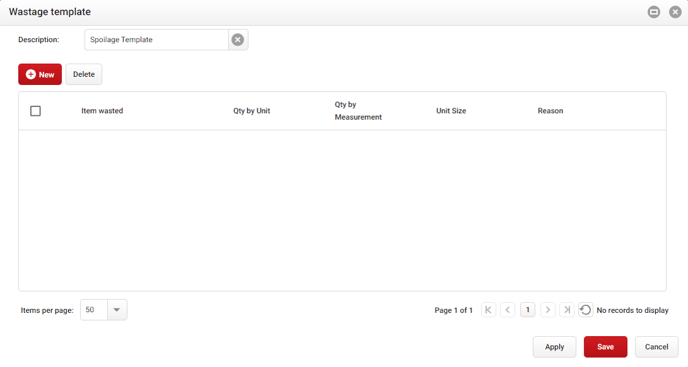Go to the next page arrow

coord(548,310)
